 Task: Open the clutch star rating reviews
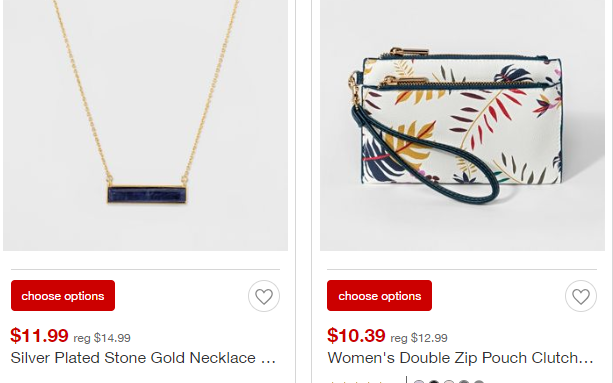coord(358,382)
